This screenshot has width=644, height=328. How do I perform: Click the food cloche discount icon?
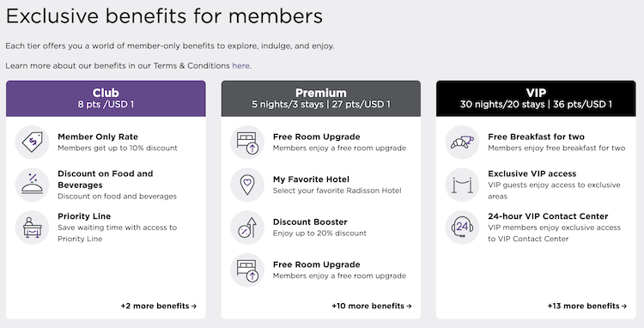coord(32,185)
